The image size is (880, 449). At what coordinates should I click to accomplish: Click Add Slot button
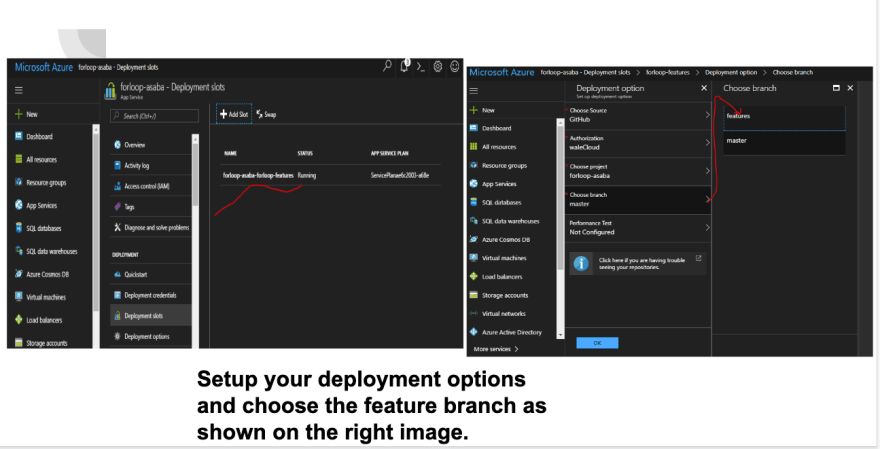click(x=234, y=114)
